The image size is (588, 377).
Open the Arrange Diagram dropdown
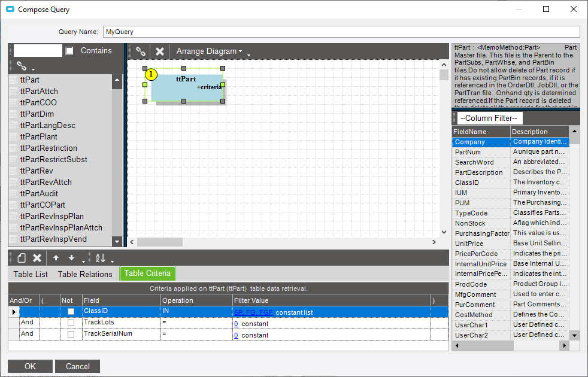(x=207, y=51)
